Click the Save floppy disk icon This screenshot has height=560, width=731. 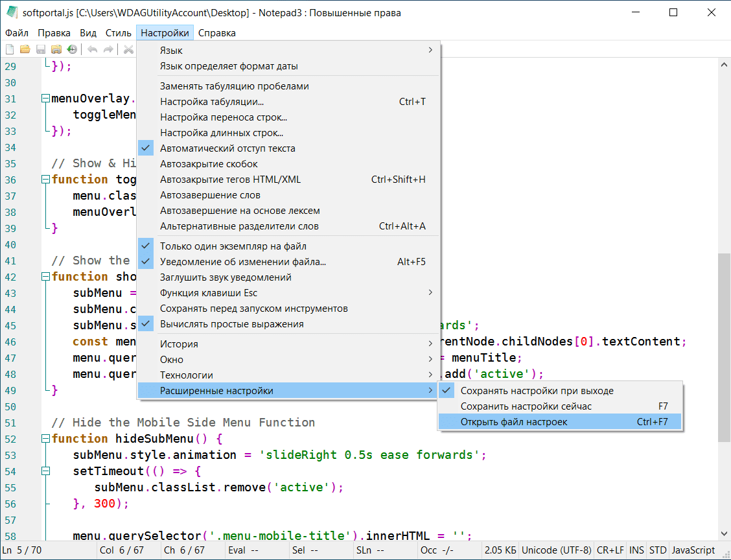(40, 49)
